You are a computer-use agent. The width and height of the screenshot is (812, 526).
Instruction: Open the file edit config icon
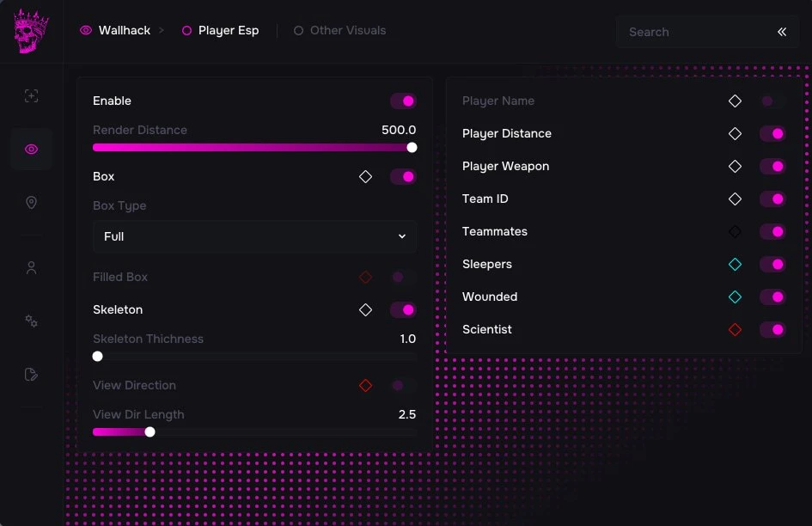point(31,374)
